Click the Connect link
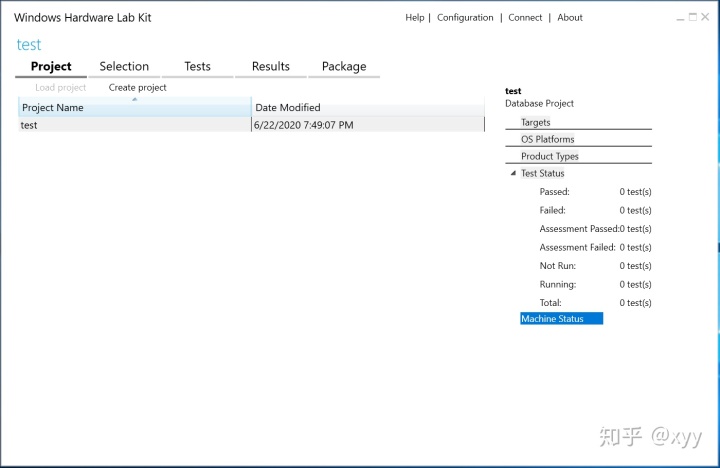The height and width of the screenshot is (468, 720). point(525,17)
